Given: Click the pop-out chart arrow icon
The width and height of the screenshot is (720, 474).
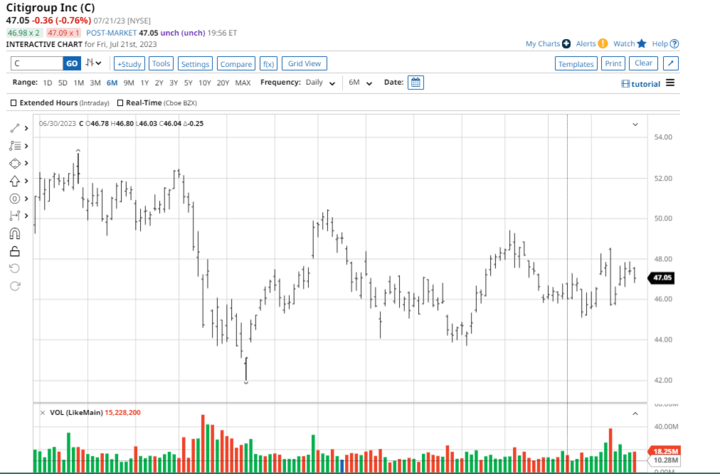Looking at the screenshot, I should tap(671, 63).
